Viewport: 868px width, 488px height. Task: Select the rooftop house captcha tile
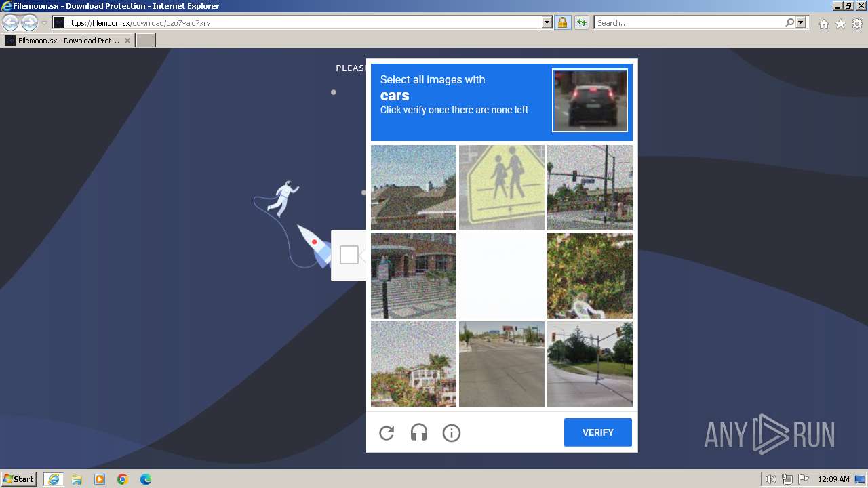click(414, 188)
